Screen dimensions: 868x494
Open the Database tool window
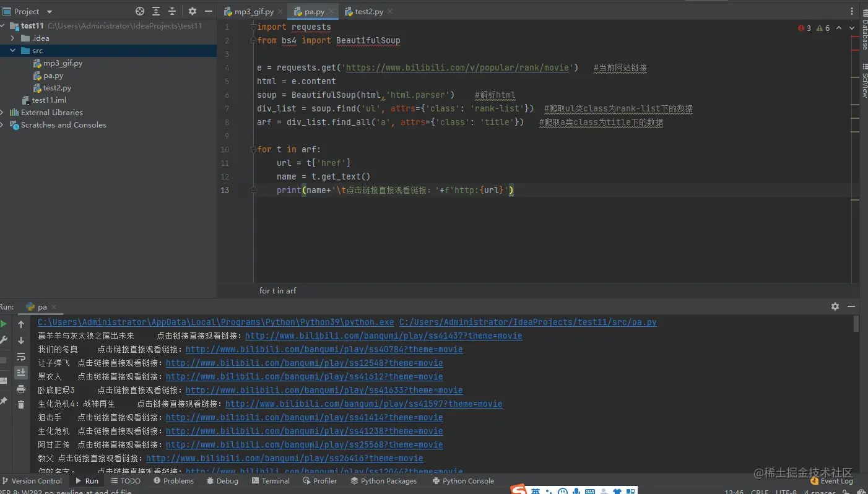864,30
